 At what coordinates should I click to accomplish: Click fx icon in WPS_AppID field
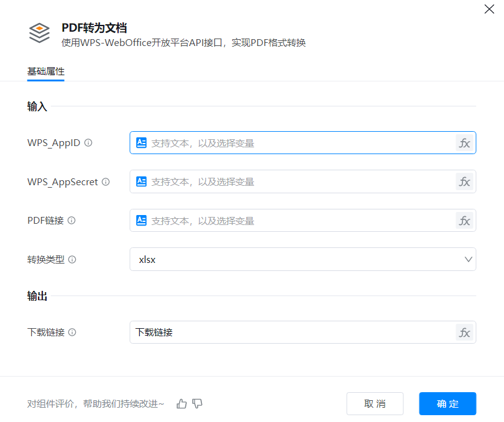coord(464,143)
